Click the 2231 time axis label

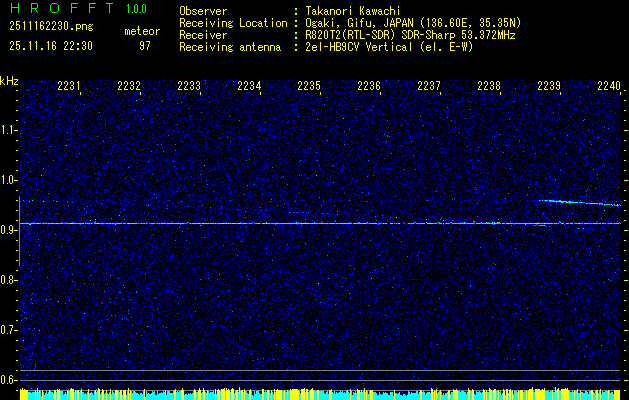[x=69, y=85]
